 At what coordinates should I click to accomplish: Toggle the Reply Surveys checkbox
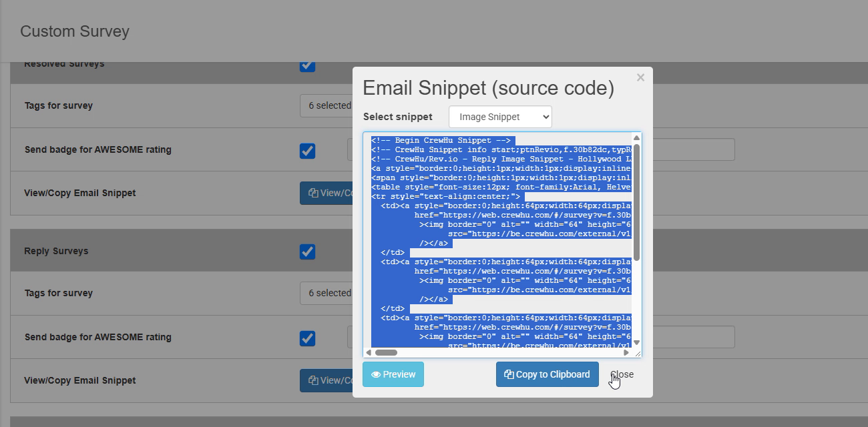[x=307, y=252]
